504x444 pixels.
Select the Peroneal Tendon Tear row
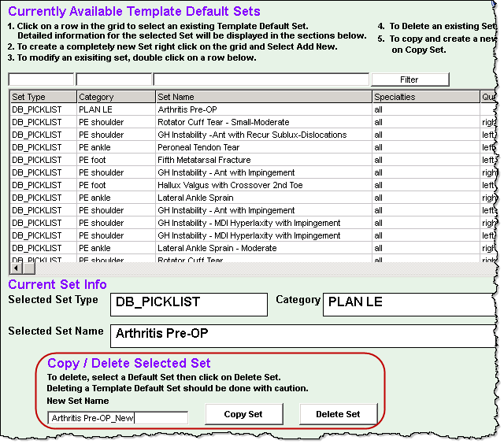point(253,147)
